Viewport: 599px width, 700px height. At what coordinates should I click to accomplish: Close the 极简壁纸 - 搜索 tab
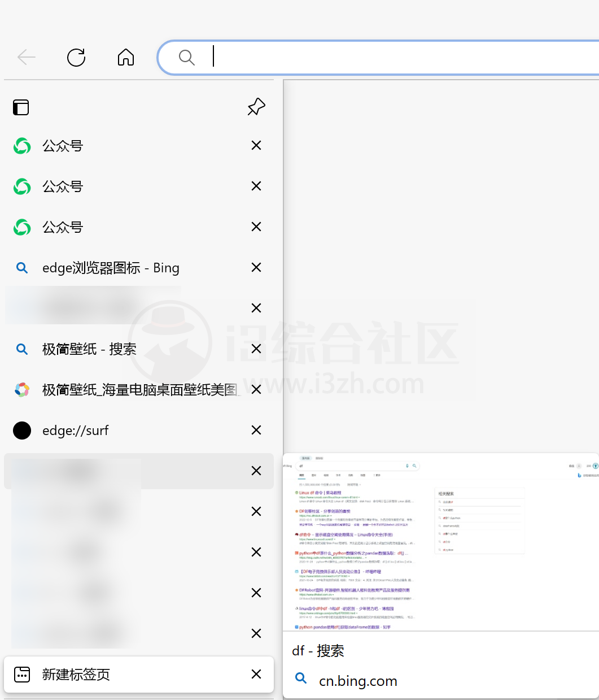click(256, 349)
